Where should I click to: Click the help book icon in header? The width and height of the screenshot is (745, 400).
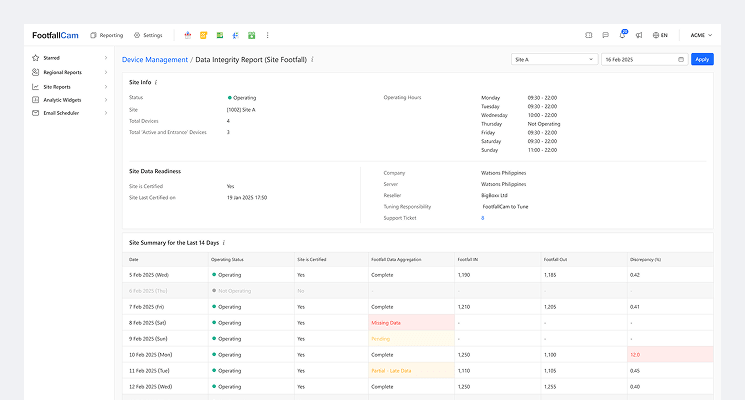tap(589, 35)
